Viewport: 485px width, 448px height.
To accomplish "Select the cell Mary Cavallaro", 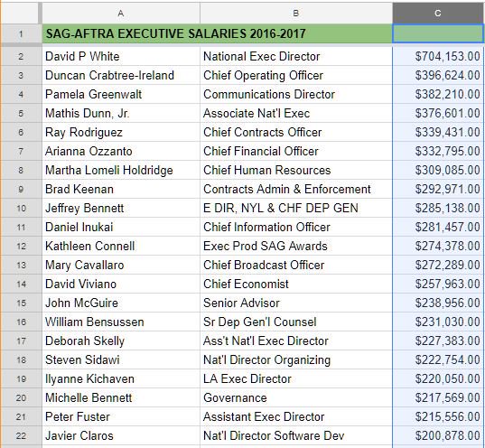I will pos(121,265).
